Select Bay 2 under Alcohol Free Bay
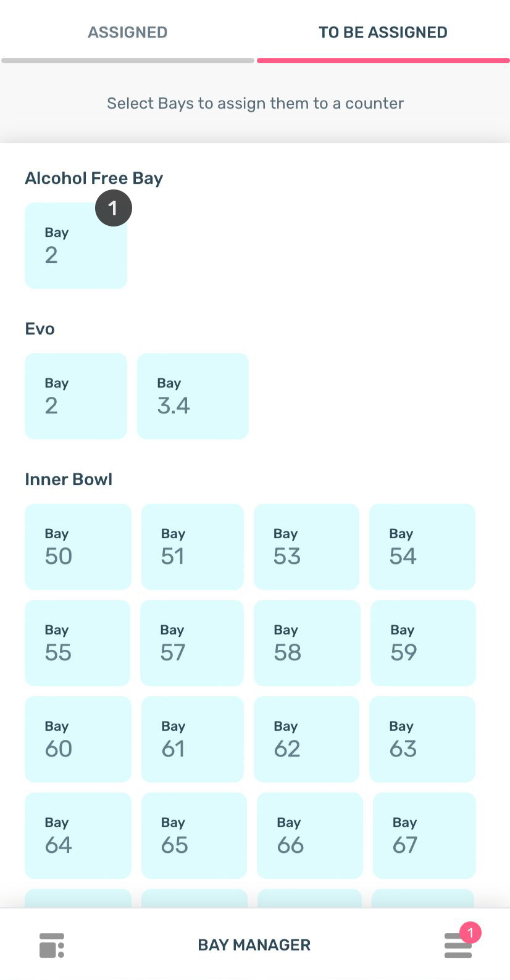Screen dimensions: 510x980 click(x=76, y=245)
